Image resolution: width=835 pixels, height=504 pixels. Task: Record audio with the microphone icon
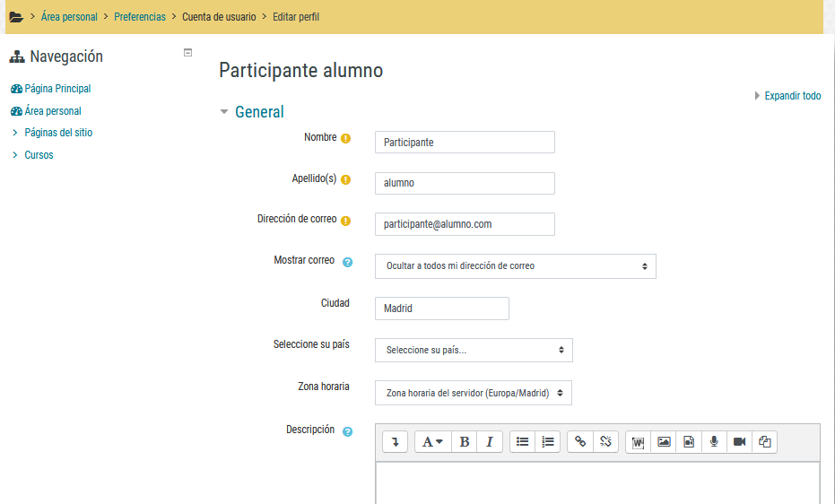tap(714, 442)
